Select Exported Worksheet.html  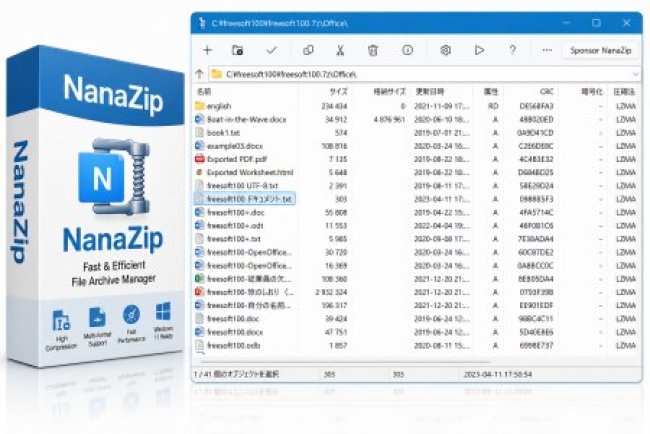point(250,172)
